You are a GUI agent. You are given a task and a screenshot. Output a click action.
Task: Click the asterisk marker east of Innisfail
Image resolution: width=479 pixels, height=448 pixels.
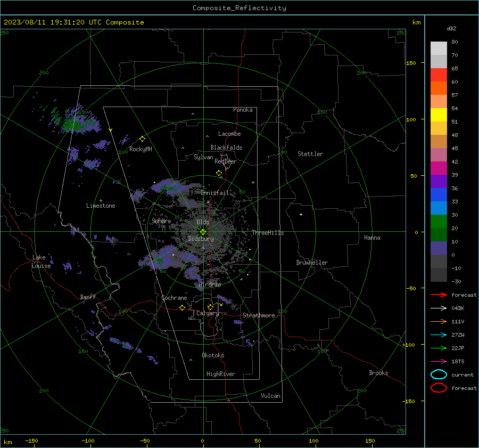point(253,183)
